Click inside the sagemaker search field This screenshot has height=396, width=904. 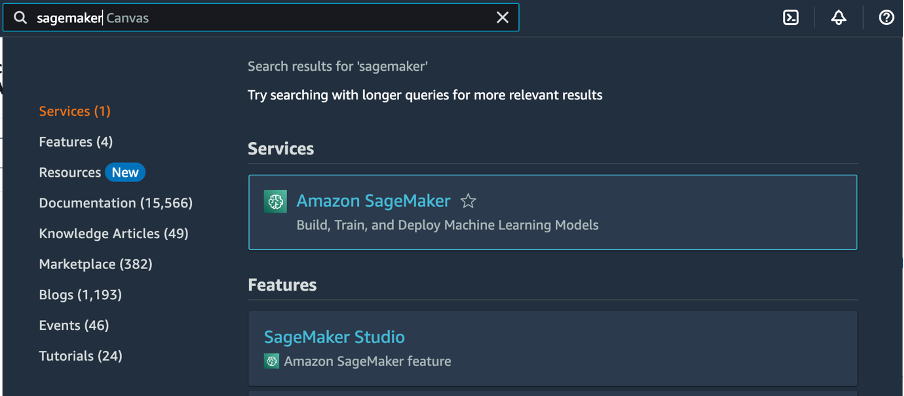click(x=261, y=18)
